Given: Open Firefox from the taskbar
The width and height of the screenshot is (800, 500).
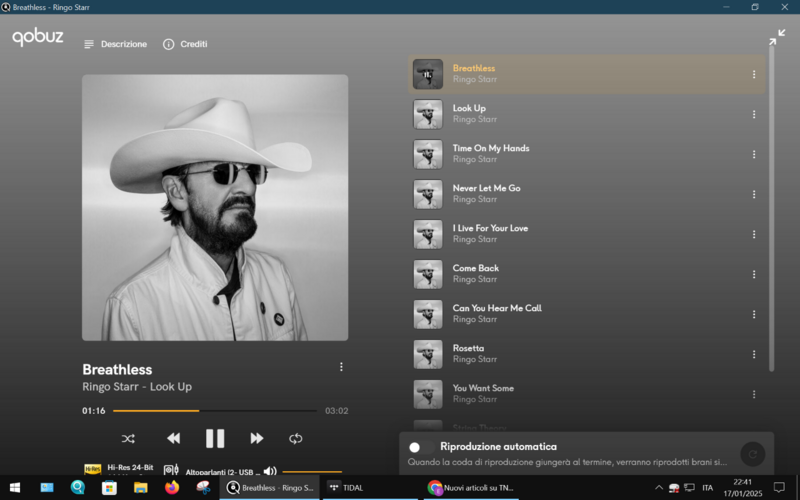Looking at the screenshot, I should pos(172,487).
